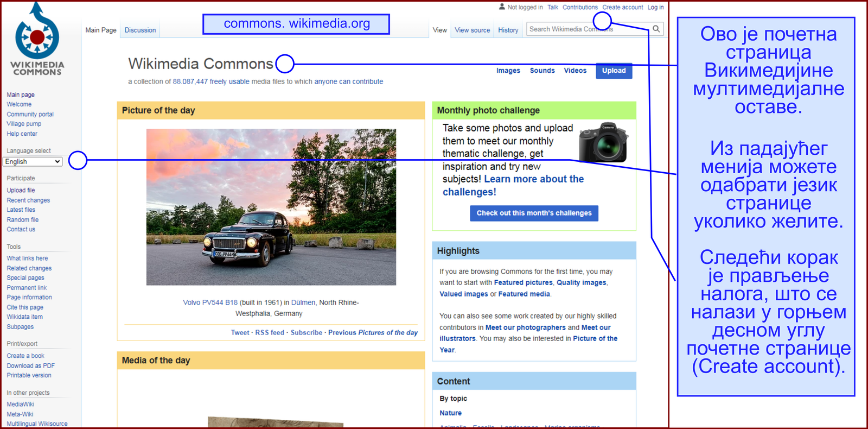Click the Log in link
Image resolution: width=868 pixels, height=429 pixels.
tap(655, 8)
